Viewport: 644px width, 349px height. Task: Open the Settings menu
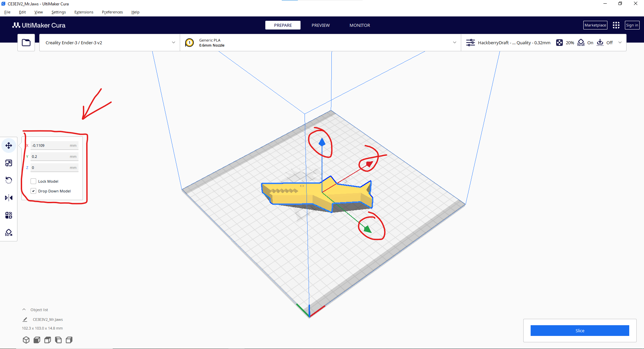click(x=59, y=12)
